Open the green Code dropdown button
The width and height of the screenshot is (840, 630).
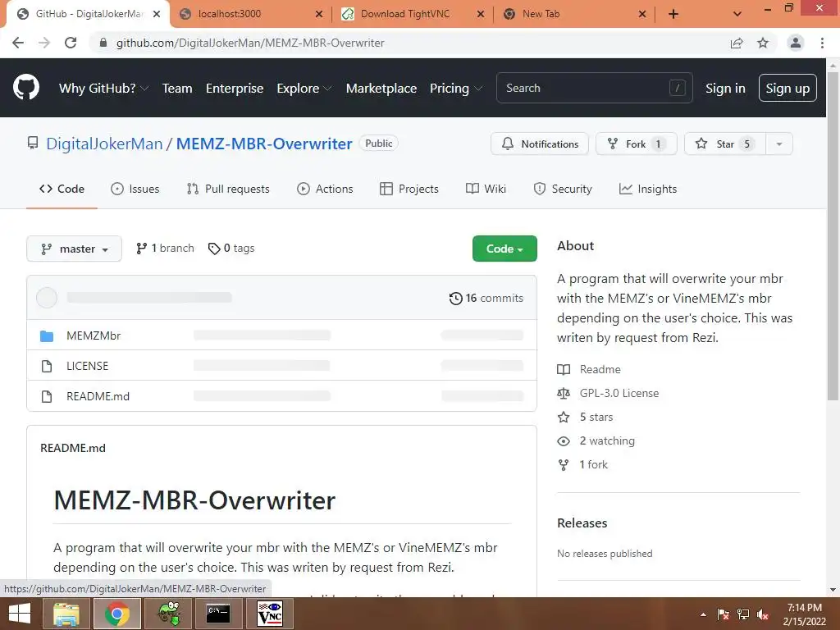click(504, 249)
